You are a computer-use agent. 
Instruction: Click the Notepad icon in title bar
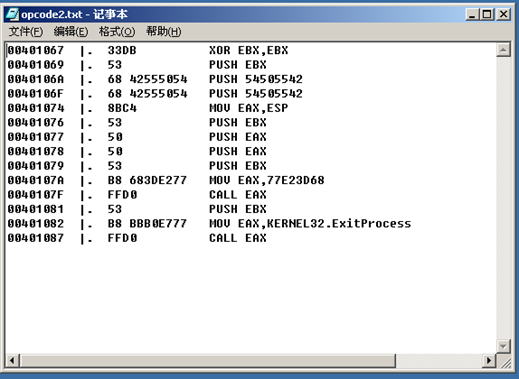12,14
